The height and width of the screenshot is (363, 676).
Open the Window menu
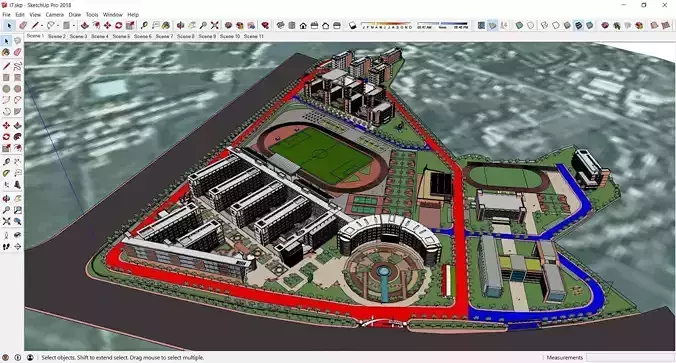pyautogui.click(x=113, y=14)
